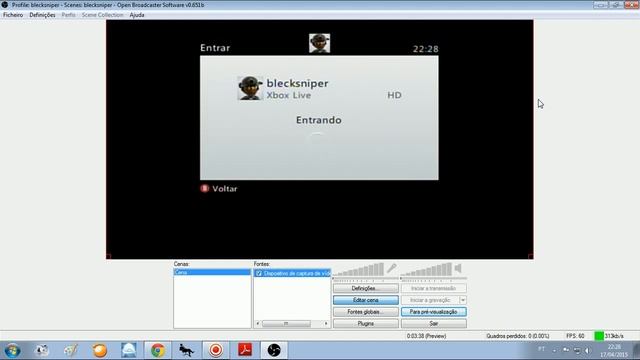Click the system tray network icon
Viewport: 640px width, 360px height.
[577, 350]
